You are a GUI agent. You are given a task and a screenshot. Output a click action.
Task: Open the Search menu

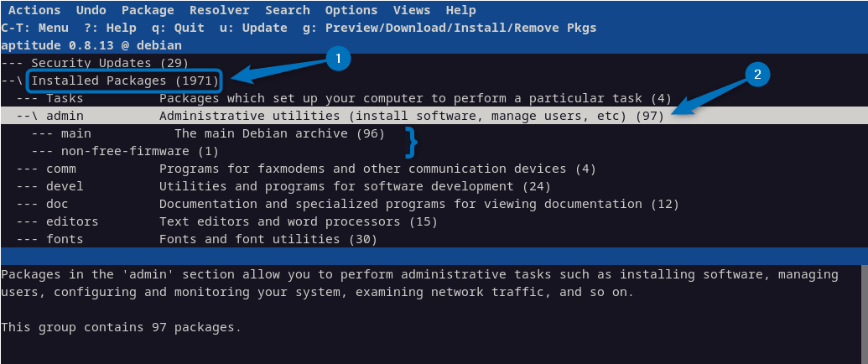287,10
